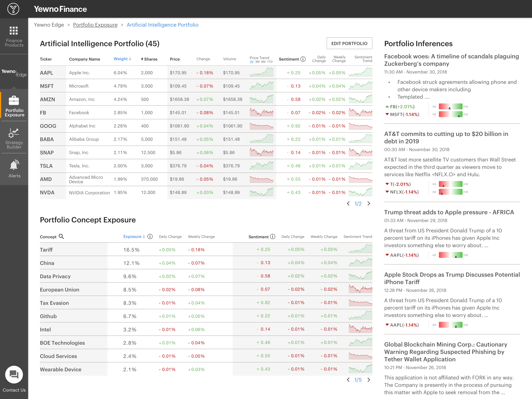Show Sentiment info icon in portfolio table
The image size is (532, 399).
pos(303,59)
